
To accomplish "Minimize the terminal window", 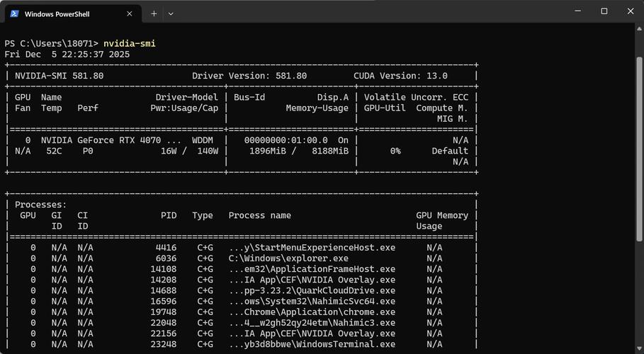I will 578,11.
